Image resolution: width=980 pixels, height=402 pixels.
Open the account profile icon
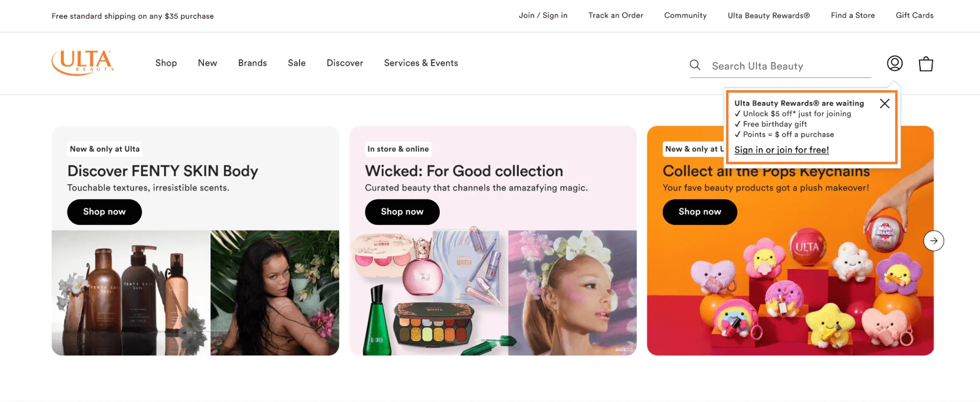894,63
